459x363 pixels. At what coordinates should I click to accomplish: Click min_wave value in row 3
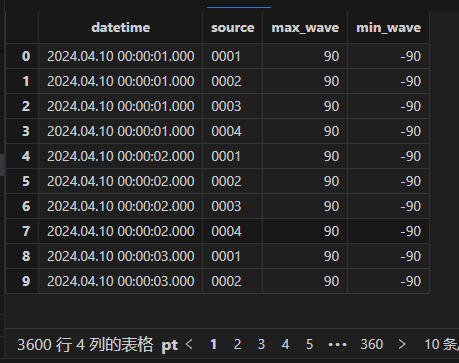point(388,131)
